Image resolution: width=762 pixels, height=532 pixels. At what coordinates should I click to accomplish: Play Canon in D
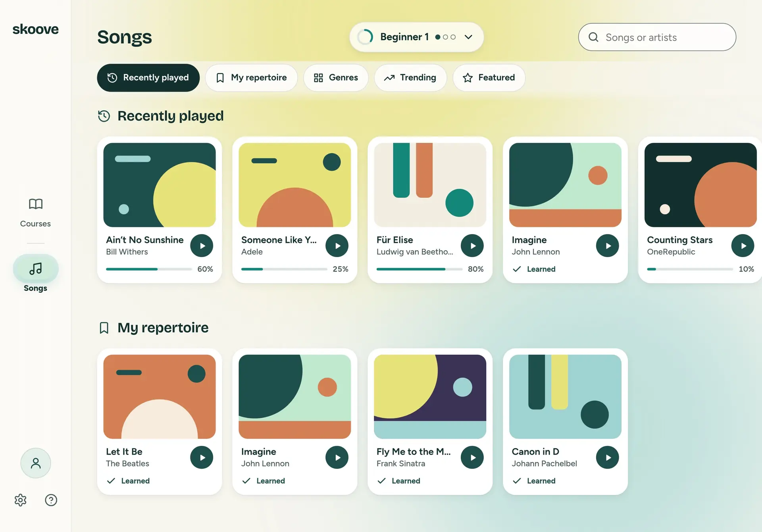tap(608, 457)
